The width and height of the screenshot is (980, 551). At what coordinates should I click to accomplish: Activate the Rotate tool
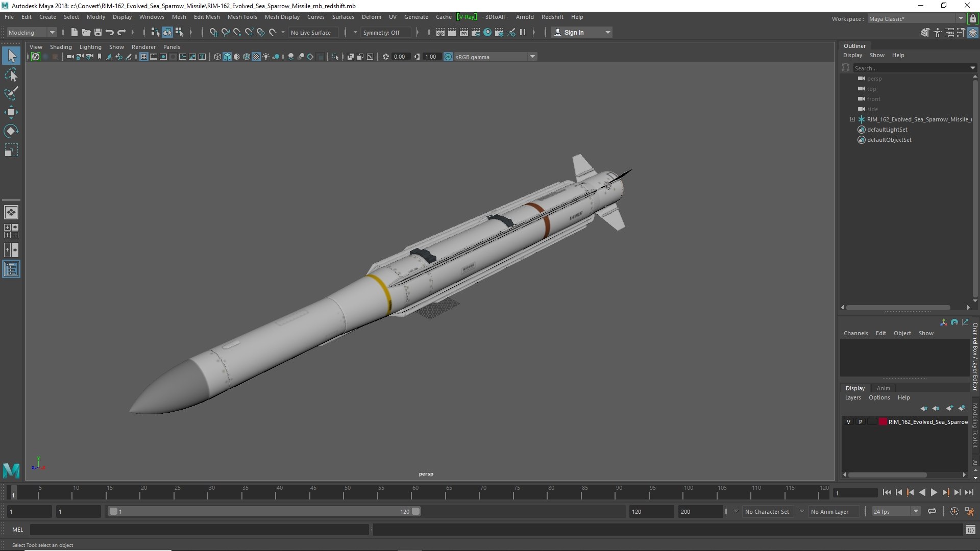tap(11, 131)
